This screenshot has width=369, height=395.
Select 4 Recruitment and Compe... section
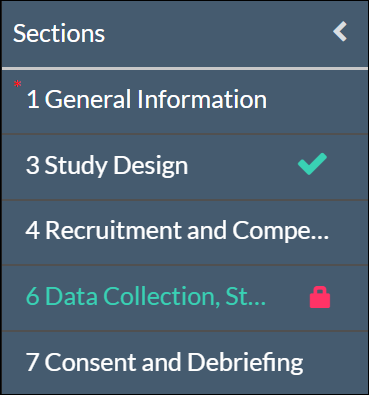pyautogui.click(x=185, y=232)
